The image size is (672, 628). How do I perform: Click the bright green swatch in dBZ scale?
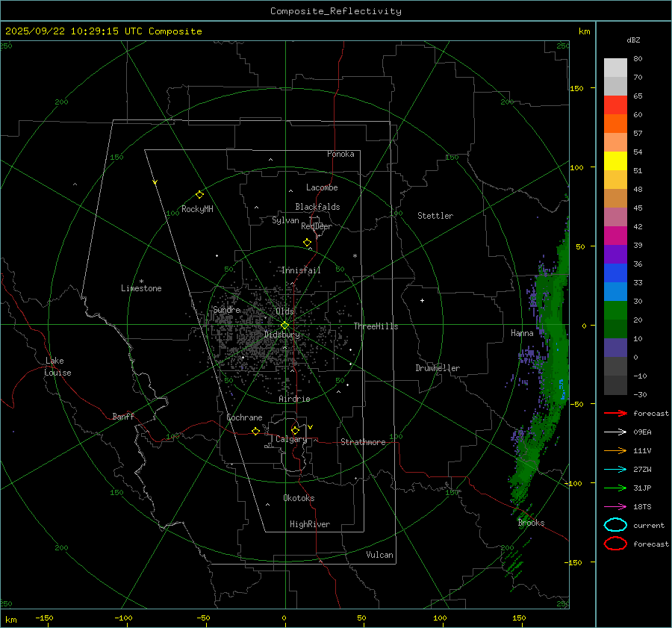coord(615,310)
